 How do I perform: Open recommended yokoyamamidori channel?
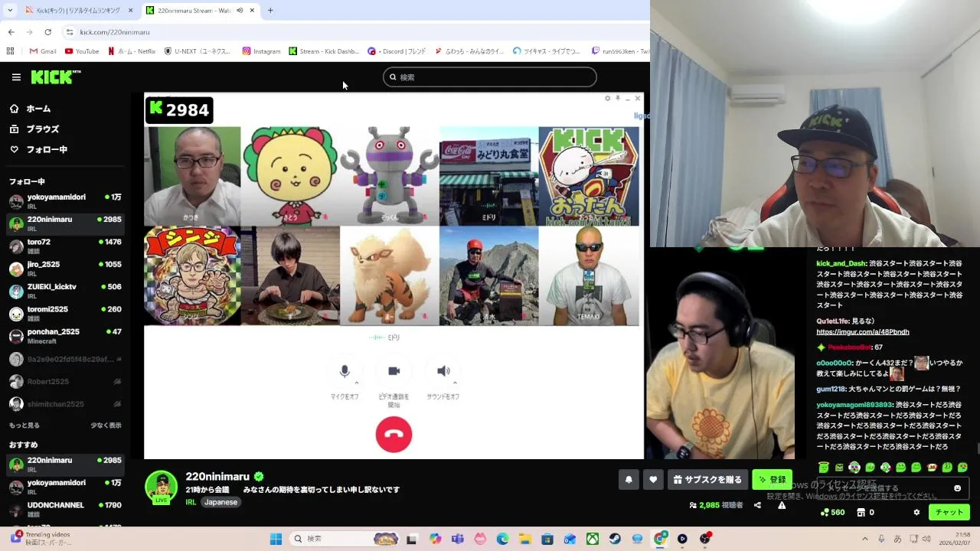coord(65,487)
